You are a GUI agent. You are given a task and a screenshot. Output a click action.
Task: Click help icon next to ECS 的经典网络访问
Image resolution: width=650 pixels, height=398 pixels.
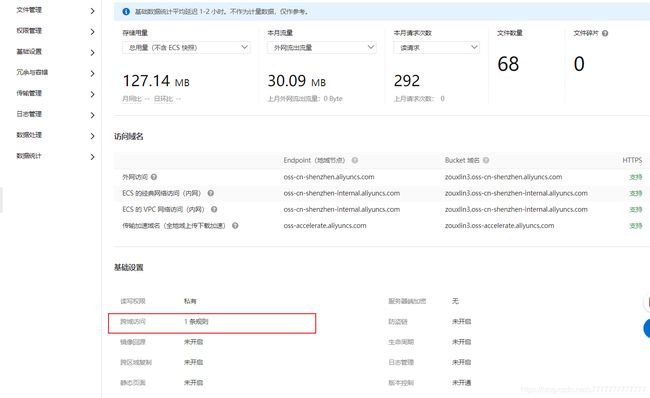coord(211,193)
